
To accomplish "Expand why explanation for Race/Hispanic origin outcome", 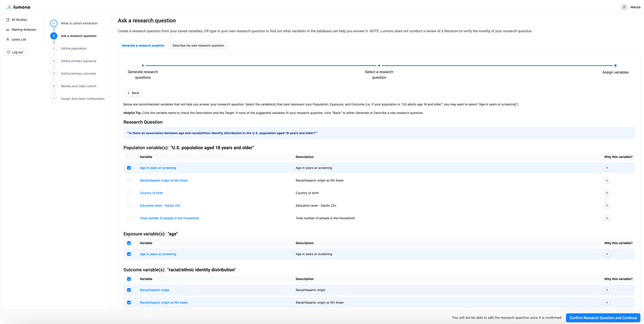I will pyautogui.click(x=607, y=290).
